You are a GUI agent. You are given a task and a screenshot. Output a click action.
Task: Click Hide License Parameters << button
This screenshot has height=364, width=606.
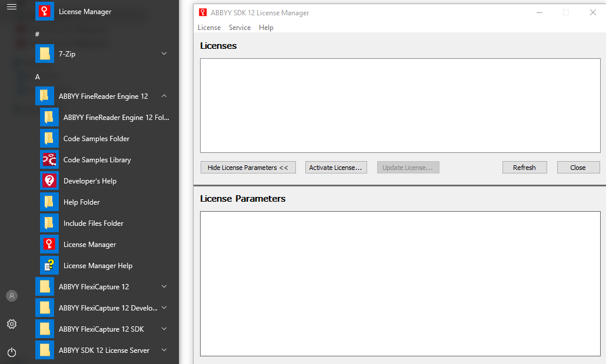click(248, 168)
